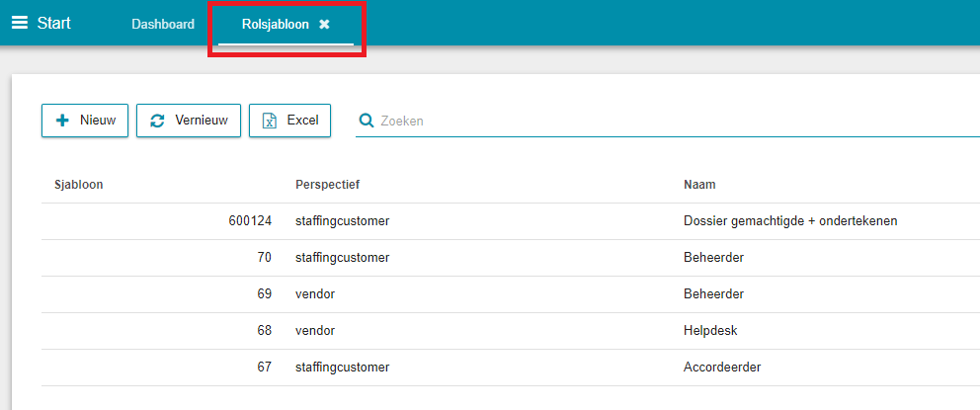The width and height of the screenshot is (980, 410).
Task: Open template 69 vendor Beheerder row
Action: pyautogui.click(x=511, y=293)
